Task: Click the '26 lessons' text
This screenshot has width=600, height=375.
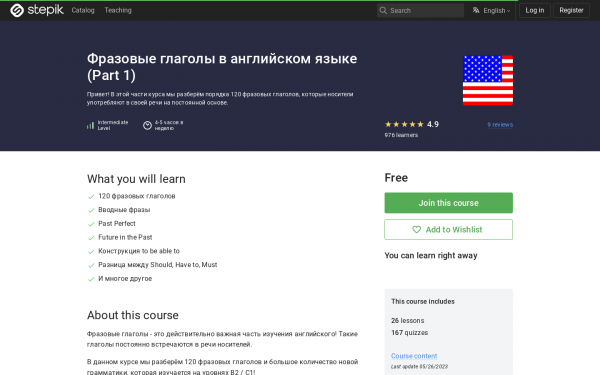Action: (x=408, y=321)
